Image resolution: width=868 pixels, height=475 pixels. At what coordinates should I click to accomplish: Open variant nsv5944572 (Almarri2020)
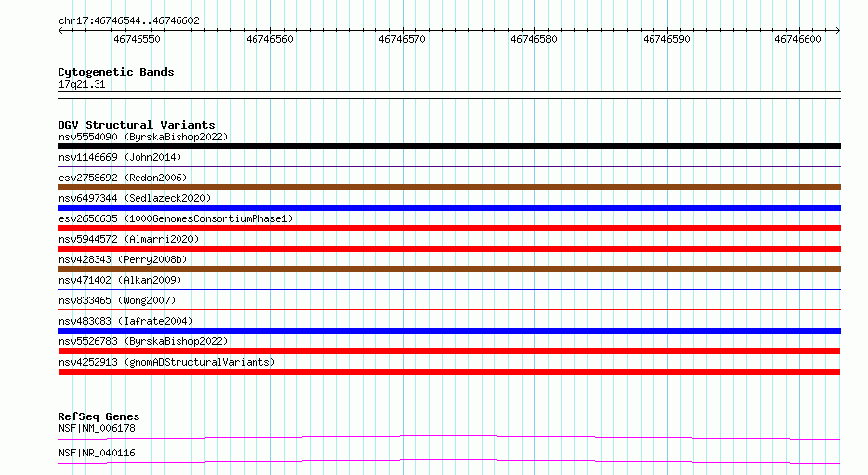pyautogui.click(x=129, y=239)
